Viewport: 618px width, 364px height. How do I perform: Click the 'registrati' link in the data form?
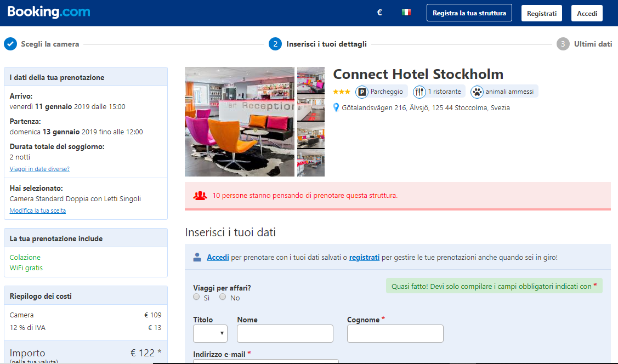tap(364, 257)
